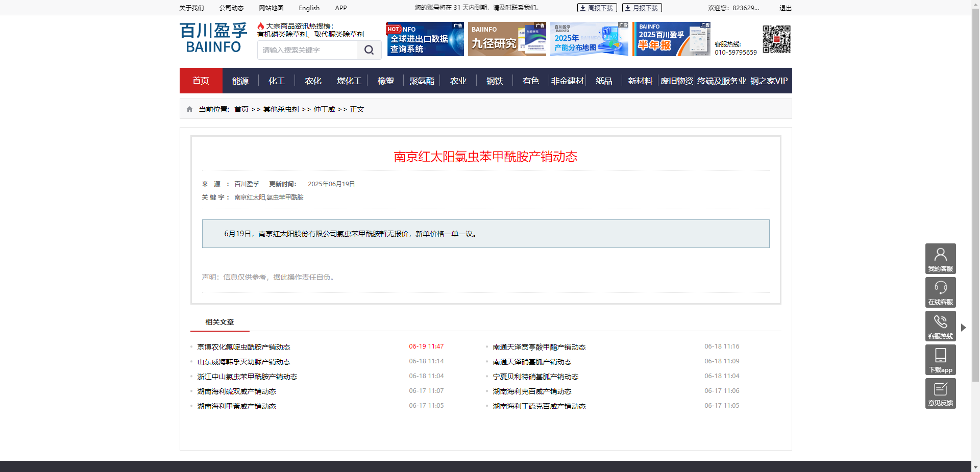Open the 纸品 navigation menu
This screenshot has height=472, width=980.
(x=604, y=81)
